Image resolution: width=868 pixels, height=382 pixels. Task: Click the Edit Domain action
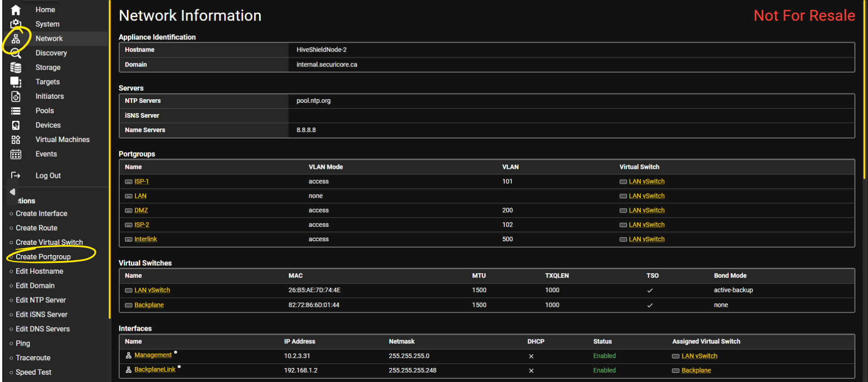click(x=35, y=285)
